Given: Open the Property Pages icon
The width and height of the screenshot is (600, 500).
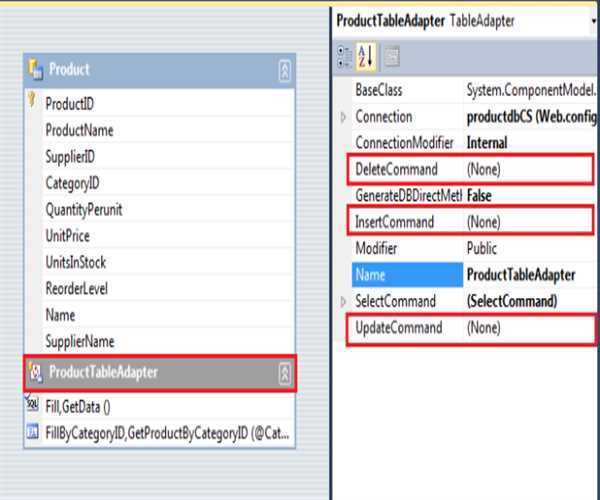Looking at the screenshot, I should [x=391, y=56].
